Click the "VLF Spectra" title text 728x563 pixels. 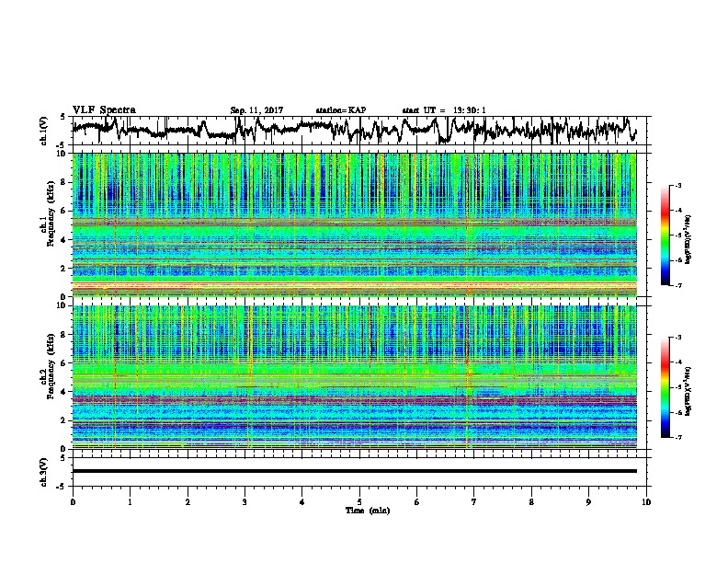pyautogui.click(x=104, y=109)
